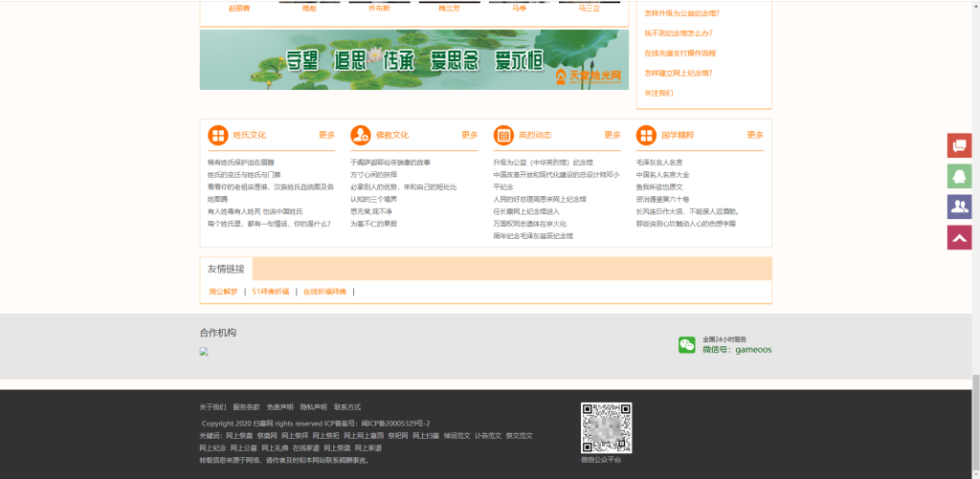Image resolution: width=980 pixels, height=479 pixels.
Task: Click the WeChat QR code image
Action: (x=606, y=427)
